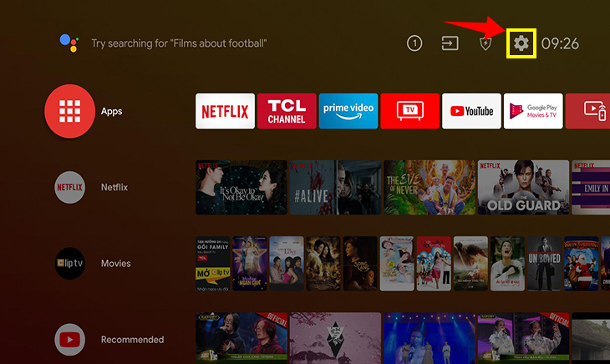
Task: Launch the Prime Video app
Action: 348,111
